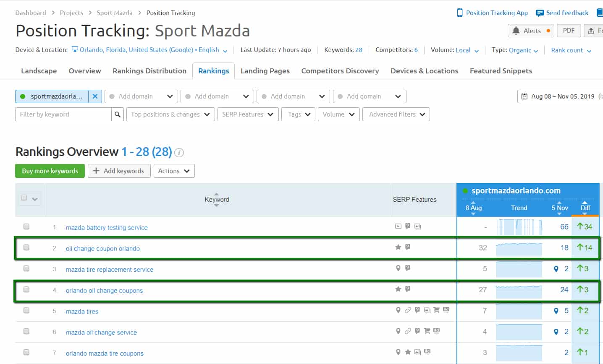The height and width of the screenshot is (364, 603).
Task: Click the link SERP icon for mazda tires
Action: coord(408,310)
